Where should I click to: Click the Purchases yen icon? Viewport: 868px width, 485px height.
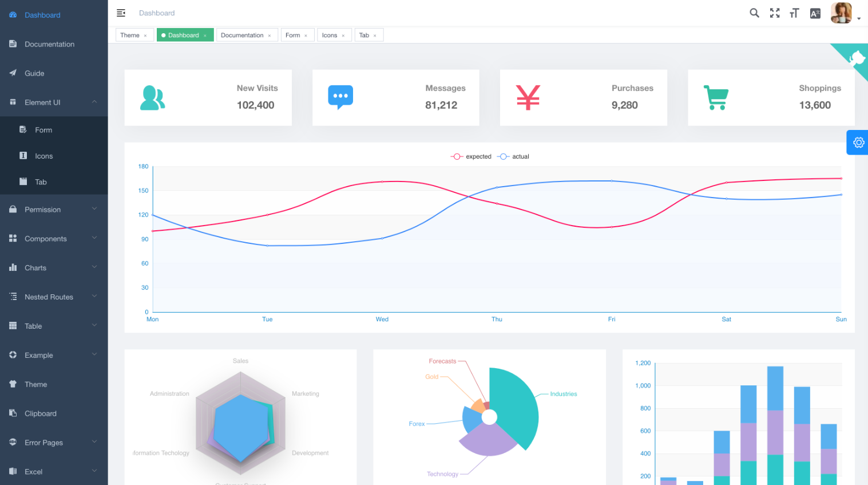coord(528,97)
